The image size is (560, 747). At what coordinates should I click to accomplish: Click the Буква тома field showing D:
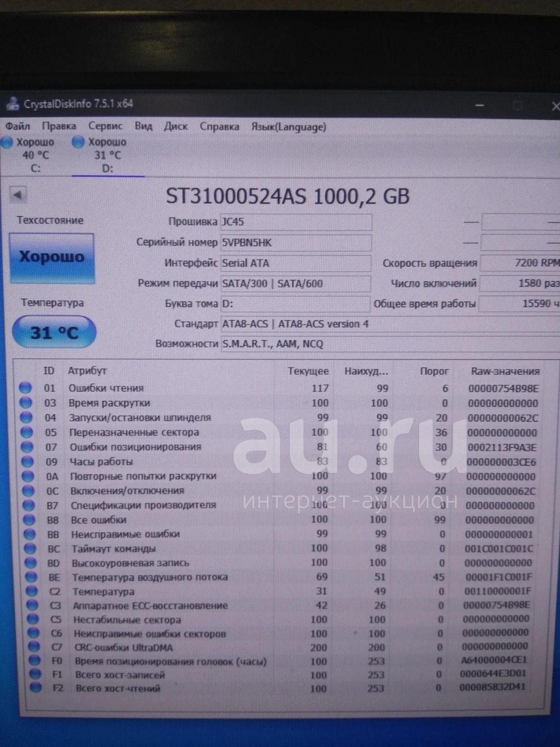click(x=295, y=303)
